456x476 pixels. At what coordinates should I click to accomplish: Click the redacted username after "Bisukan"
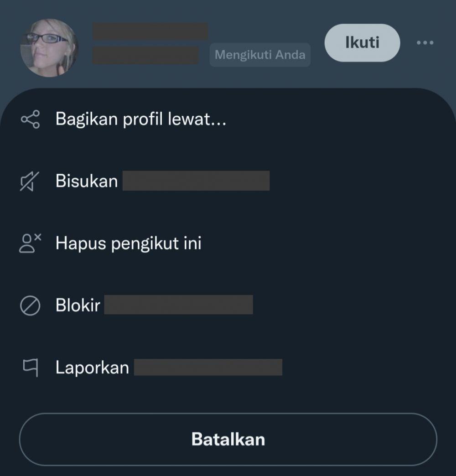coord(196,181)
